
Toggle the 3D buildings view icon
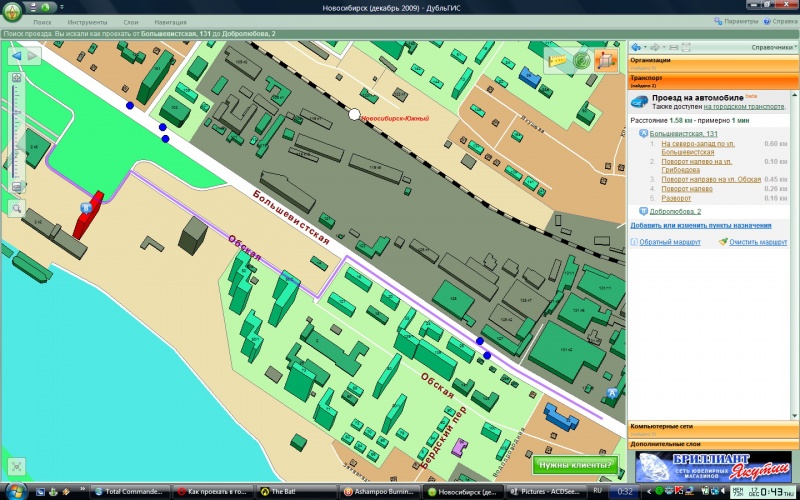(x=606, y=60)
